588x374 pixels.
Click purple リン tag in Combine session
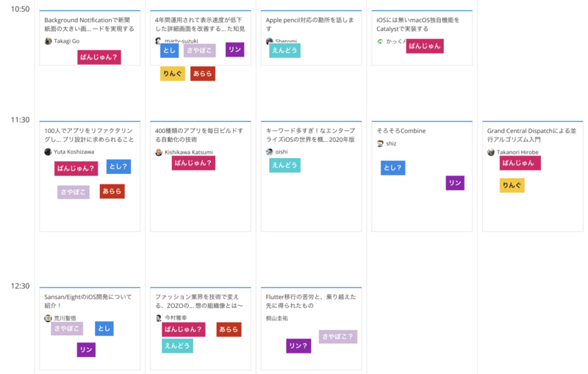(455, 183)
